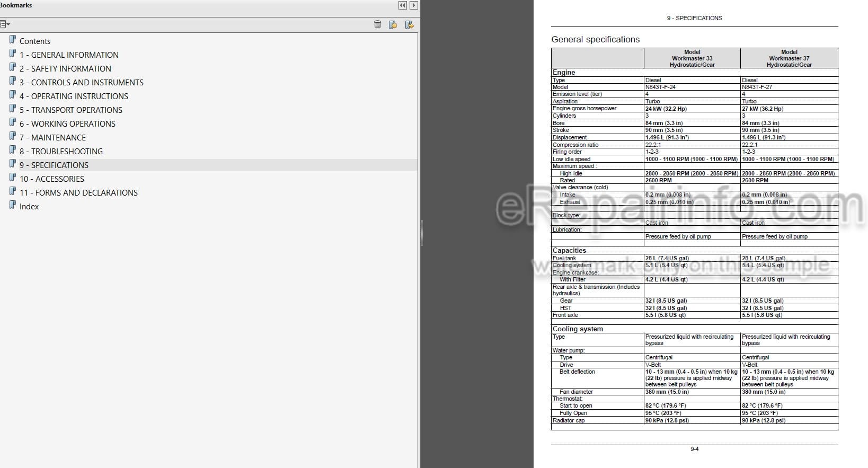Go to 7 - MAINTENANCE bookmark
The height and width of the screenshot is (468, 868).
tap(52, 138)
